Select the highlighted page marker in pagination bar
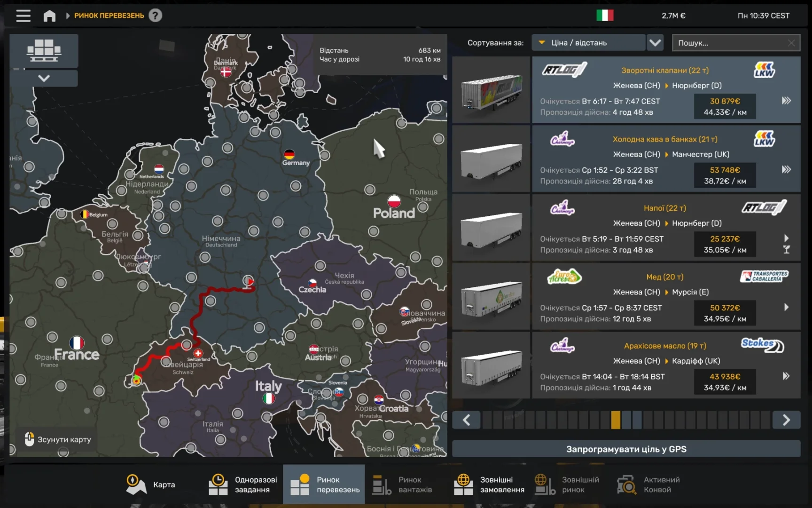The height and width of the screenshot is (508, 812). (x=616, y=420)
